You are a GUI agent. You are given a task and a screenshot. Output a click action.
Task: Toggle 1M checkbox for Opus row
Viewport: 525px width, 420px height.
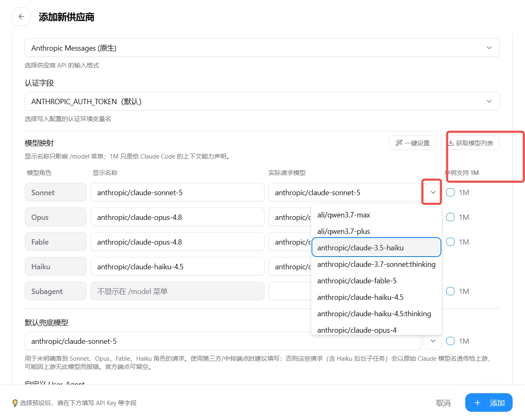(450, 217)
